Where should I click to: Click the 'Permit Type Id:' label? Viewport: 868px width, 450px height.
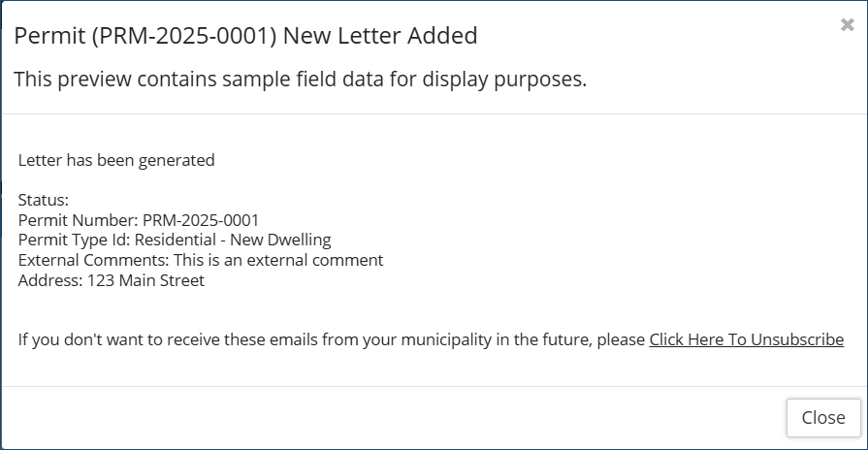74,240
